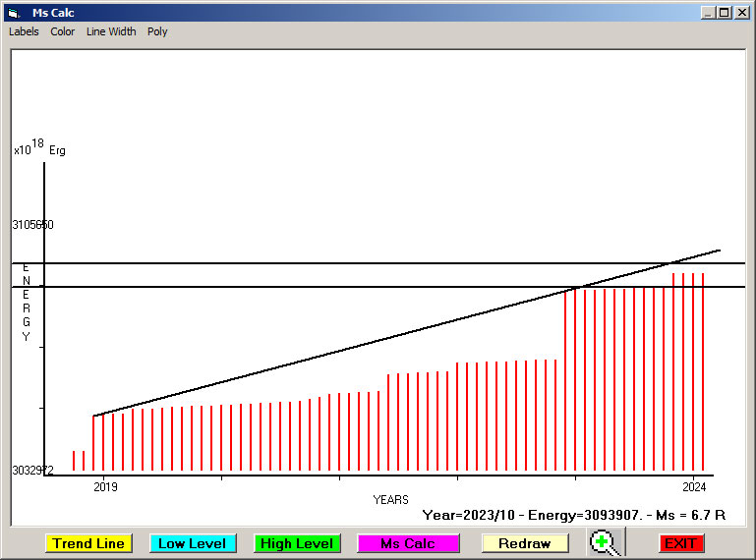Click the Ms Calc title bar app icon
Screen dimensions: 756x560
(13, 13)
